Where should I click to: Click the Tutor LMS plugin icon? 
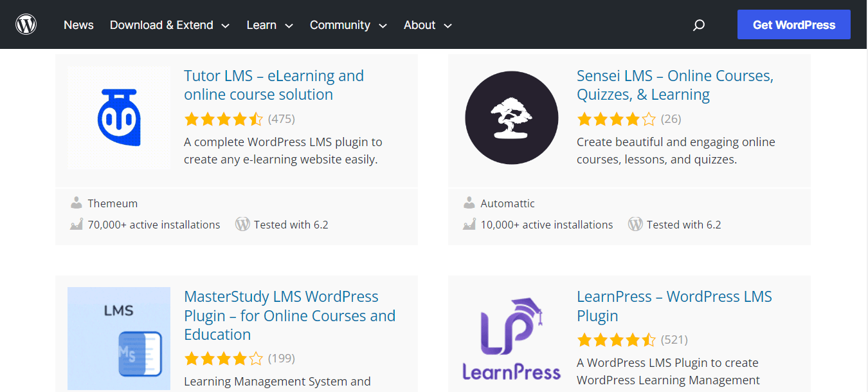pyautogui.click(x=119, y=118)
